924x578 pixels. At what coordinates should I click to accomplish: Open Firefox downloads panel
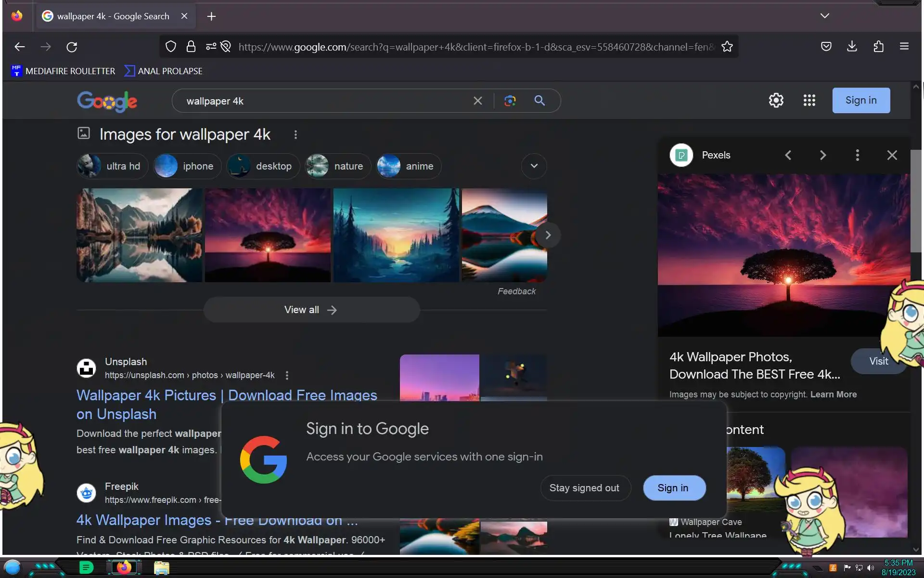tap(852, 47)
